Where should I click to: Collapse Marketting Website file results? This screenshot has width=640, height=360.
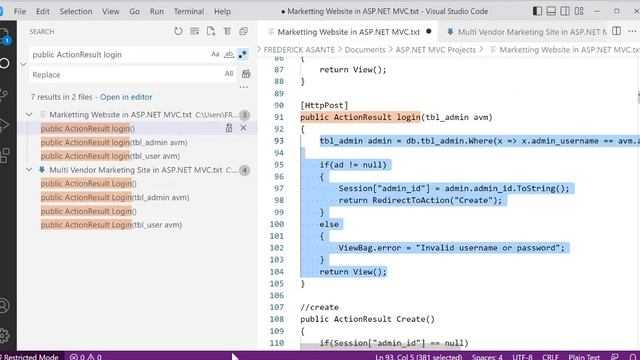(x=29, y=115)
